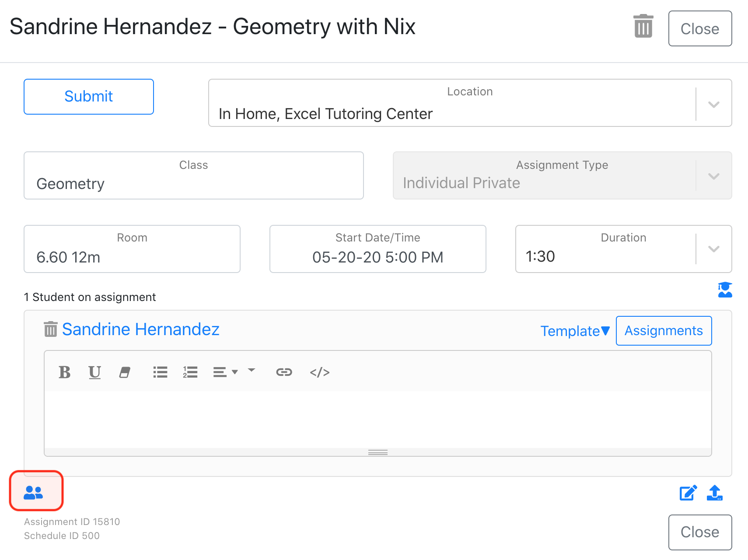This screenshot has width=748, height=560.
Task: Click the upload icon
Action: tap(715, 493)
